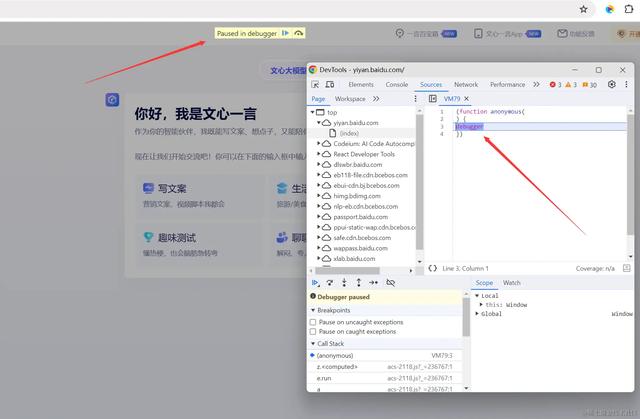Enable Pause on uncaught exceptions
This screenshot has width=640, height=419.
[313, 322]
